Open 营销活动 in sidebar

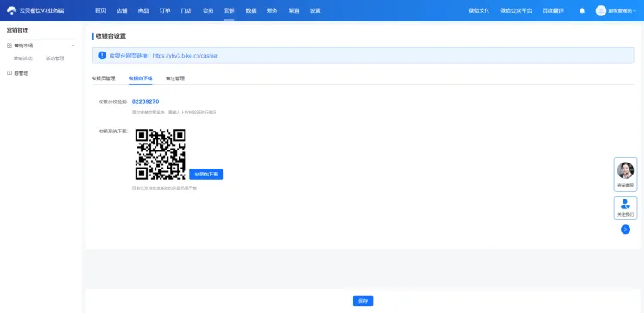[x=23, y=58]
